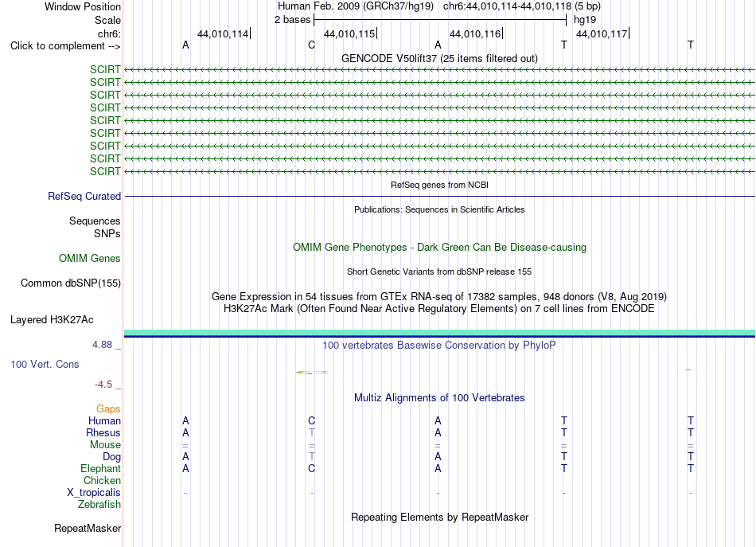Click 'Click to complement -->' label
Screen dimensions: 756x547
65,46
